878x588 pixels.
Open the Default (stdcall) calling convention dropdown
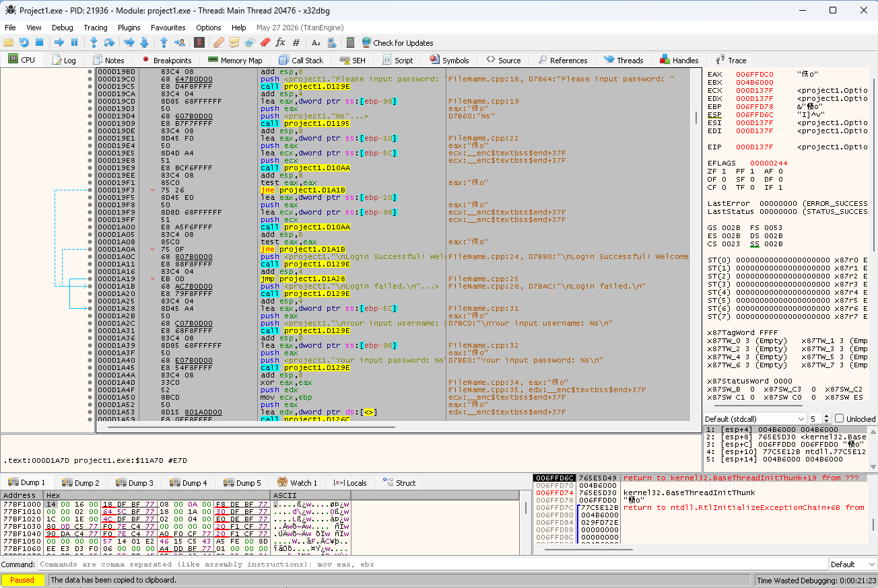tap(755, 418)
